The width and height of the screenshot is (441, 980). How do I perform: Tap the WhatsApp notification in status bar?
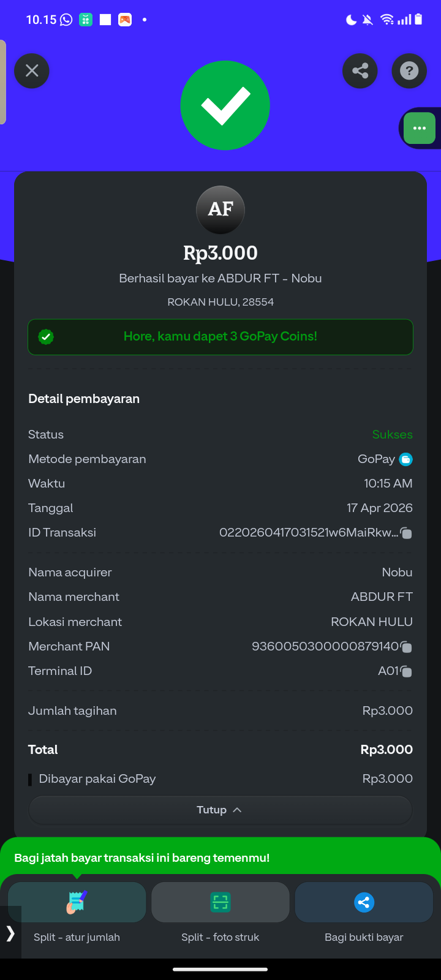click(66, 20)
